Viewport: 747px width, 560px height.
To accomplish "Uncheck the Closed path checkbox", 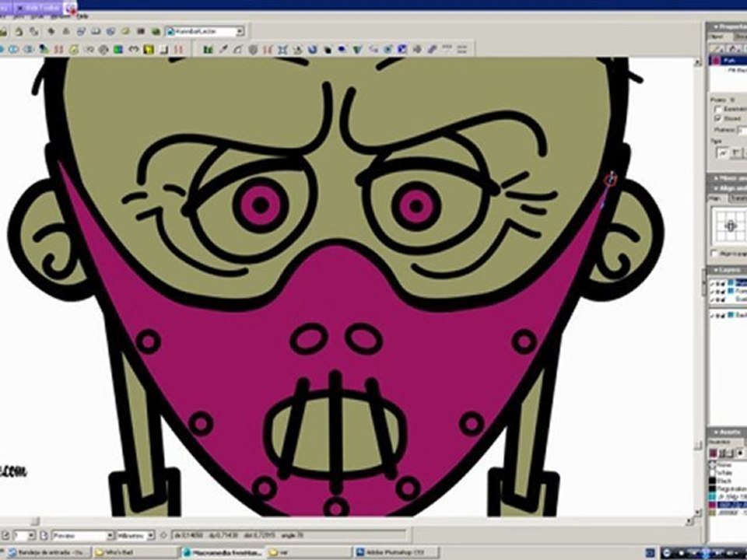I will pos(717,118).
